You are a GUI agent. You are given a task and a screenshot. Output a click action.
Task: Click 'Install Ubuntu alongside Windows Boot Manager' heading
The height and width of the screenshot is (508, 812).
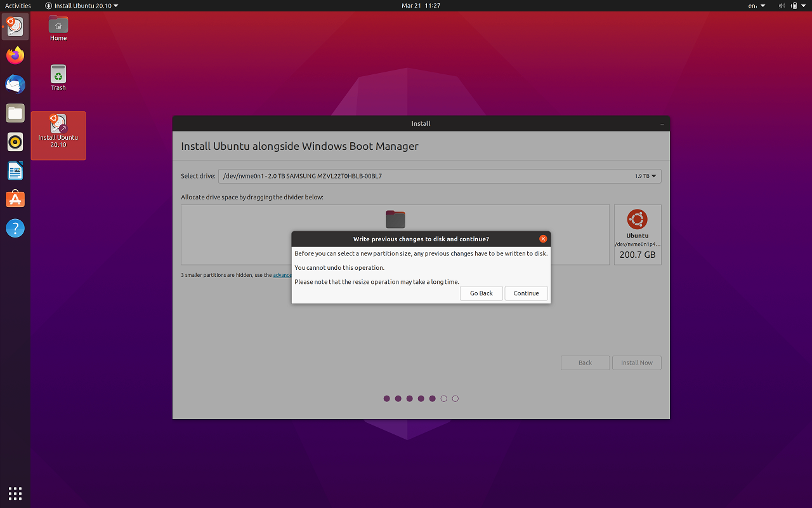pos(299,146)
